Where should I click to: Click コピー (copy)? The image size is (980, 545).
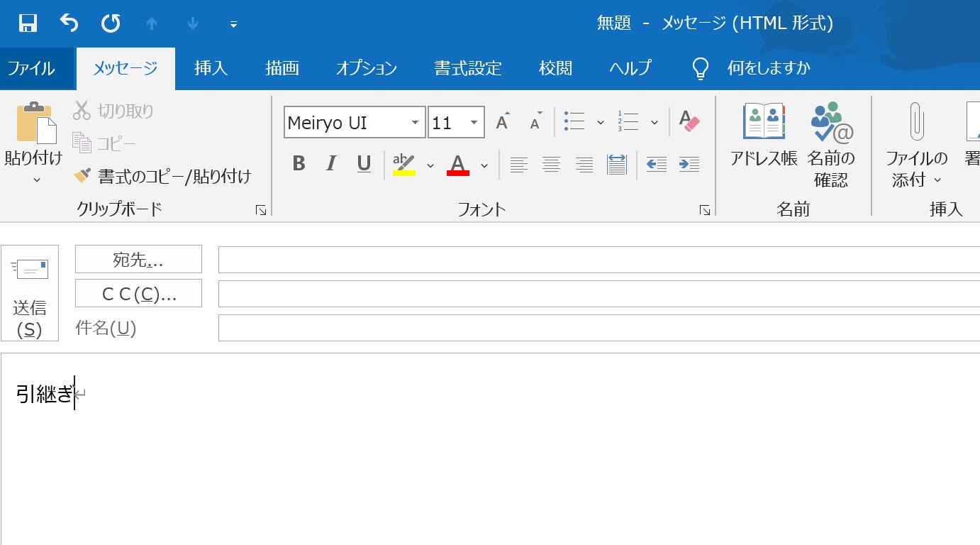coord(104,144)
